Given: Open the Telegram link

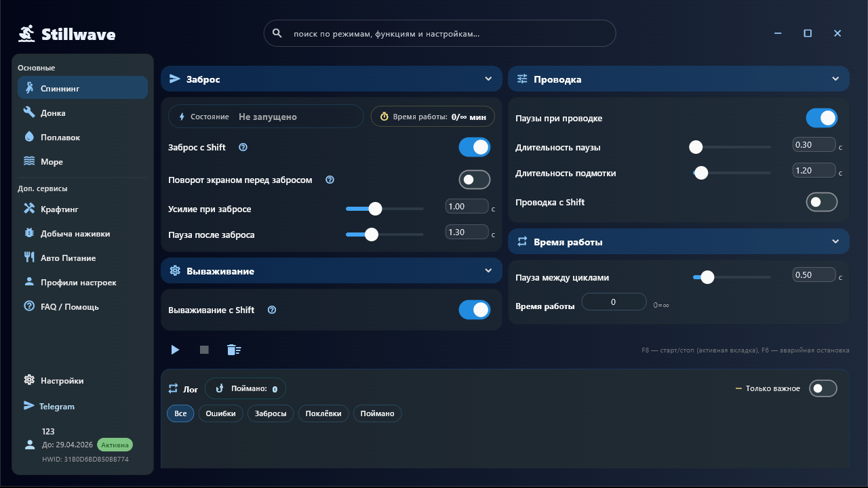Looking at the screenshot, I should (57, 407).
